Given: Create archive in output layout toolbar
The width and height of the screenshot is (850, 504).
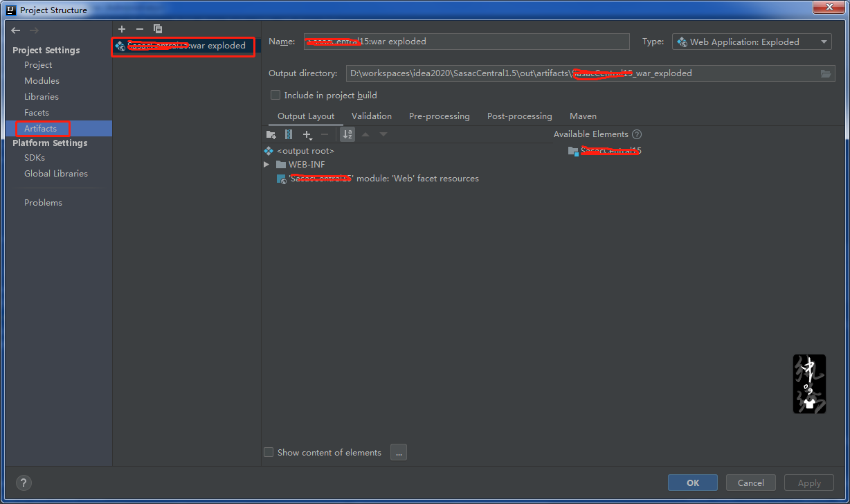Looking at the screenshot, I should [x=289, y=134].
